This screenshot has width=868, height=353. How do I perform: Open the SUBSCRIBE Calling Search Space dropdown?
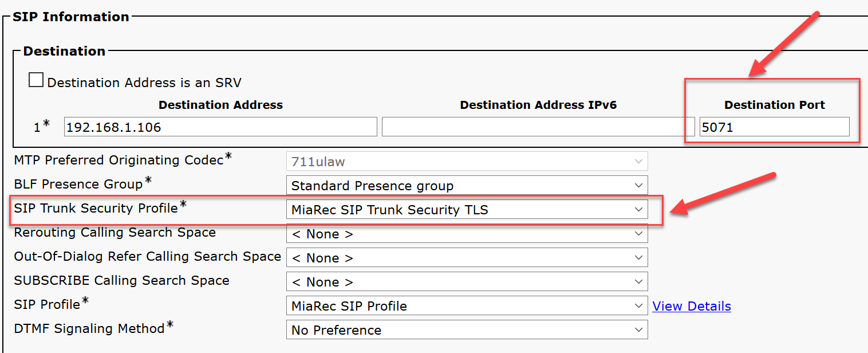click(x=467, y=282)
